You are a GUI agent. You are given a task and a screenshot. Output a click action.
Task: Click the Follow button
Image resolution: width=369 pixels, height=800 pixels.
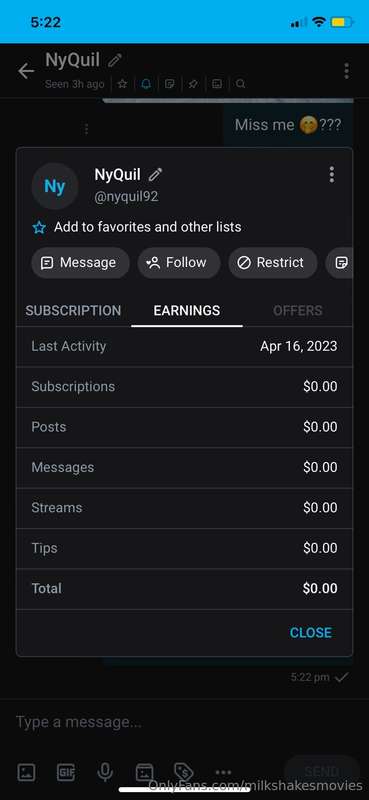pos(179,263)
